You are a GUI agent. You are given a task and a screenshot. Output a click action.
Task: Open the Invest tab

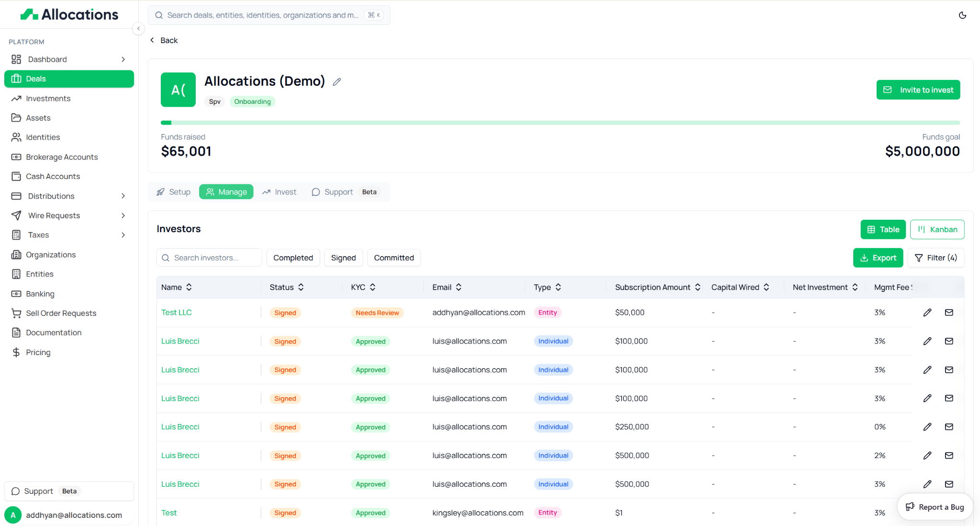279,192
